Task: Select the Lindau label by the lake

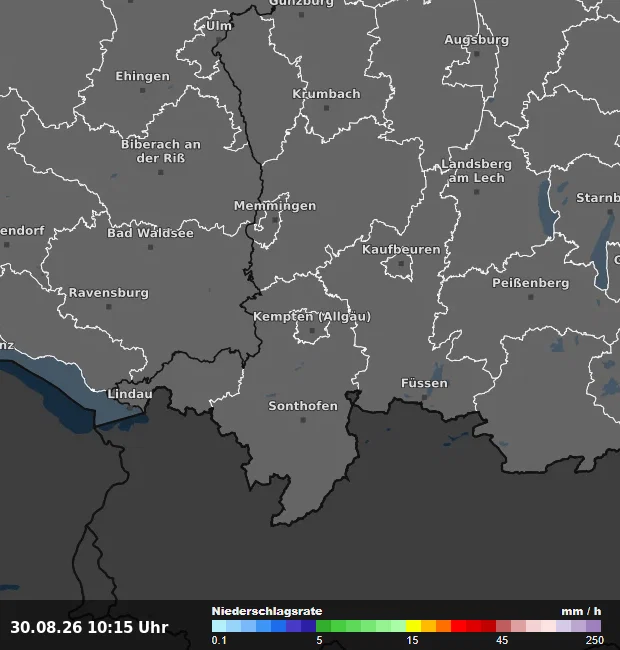Action: [130, 394]
